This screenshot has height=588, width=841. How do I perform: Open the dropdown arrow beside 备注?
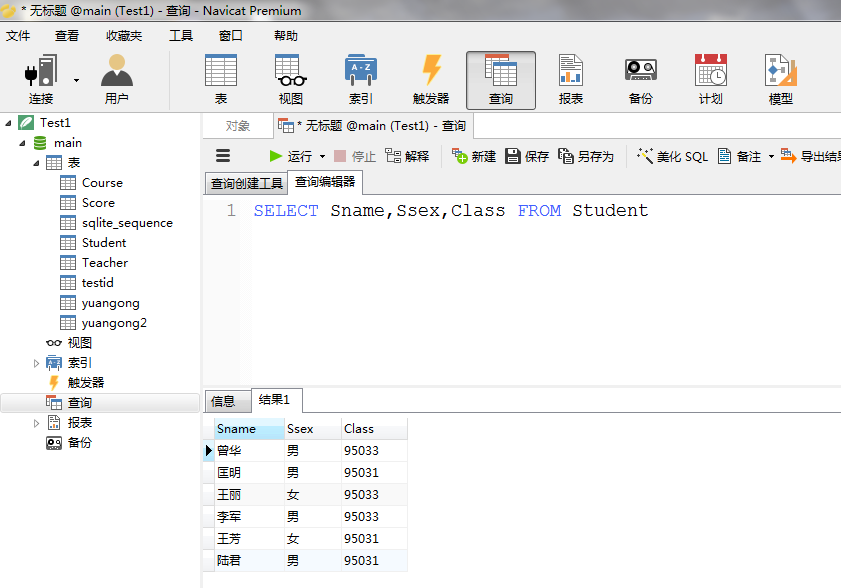pyautogui.click(x=771, y=157)
